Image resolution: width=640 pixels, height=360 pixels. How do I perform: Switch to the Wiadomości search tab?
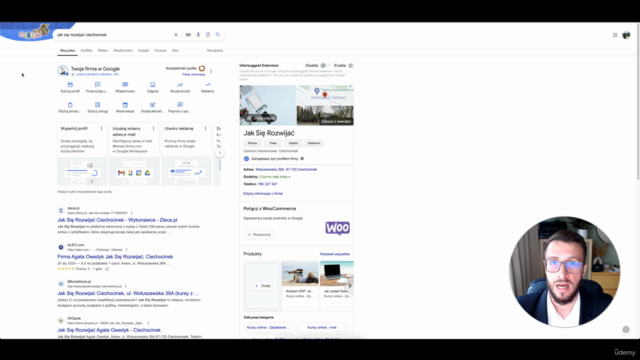(123, 51)
